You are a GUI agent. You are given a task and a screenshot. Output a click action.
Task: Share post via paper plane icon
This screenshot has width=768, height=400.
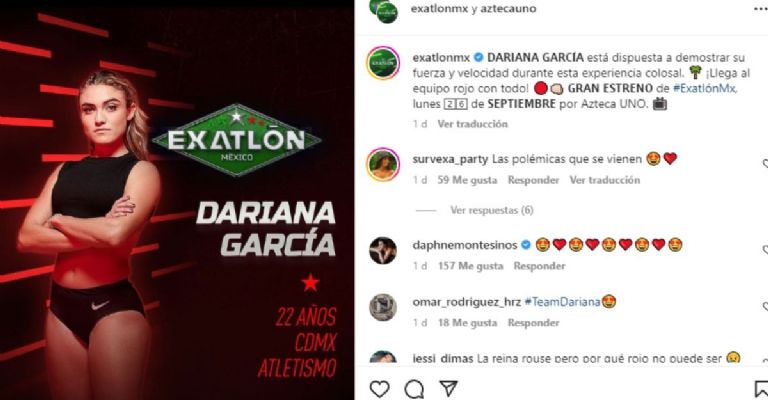tap(448, 388)
